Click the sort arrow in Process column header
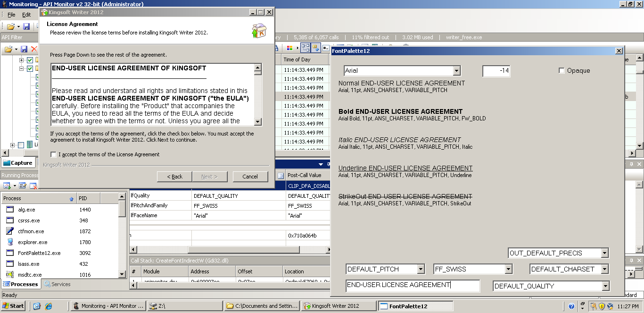The width and height of the screenshot is (644, 313). pyautogui.click(x=71, y=199)
